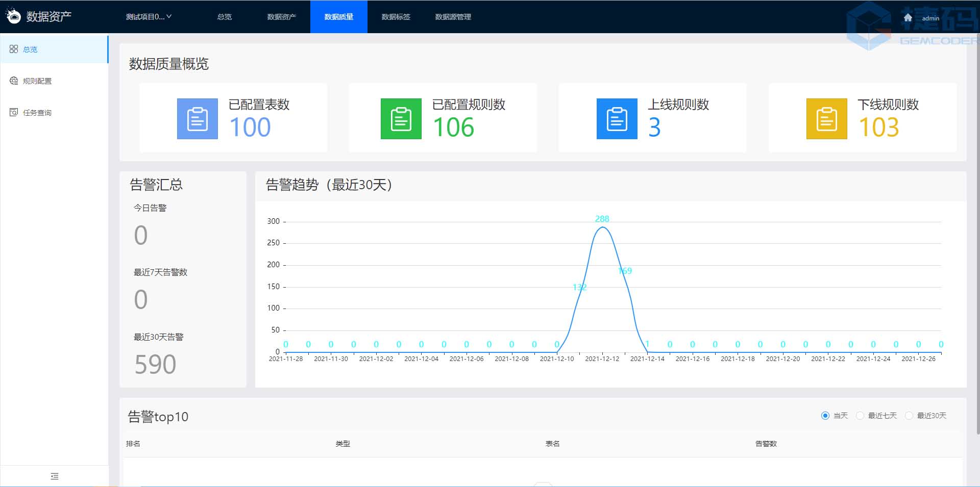Click the 上线规则数 value 3
The image size is (980, 487).
tap(654, 127)
